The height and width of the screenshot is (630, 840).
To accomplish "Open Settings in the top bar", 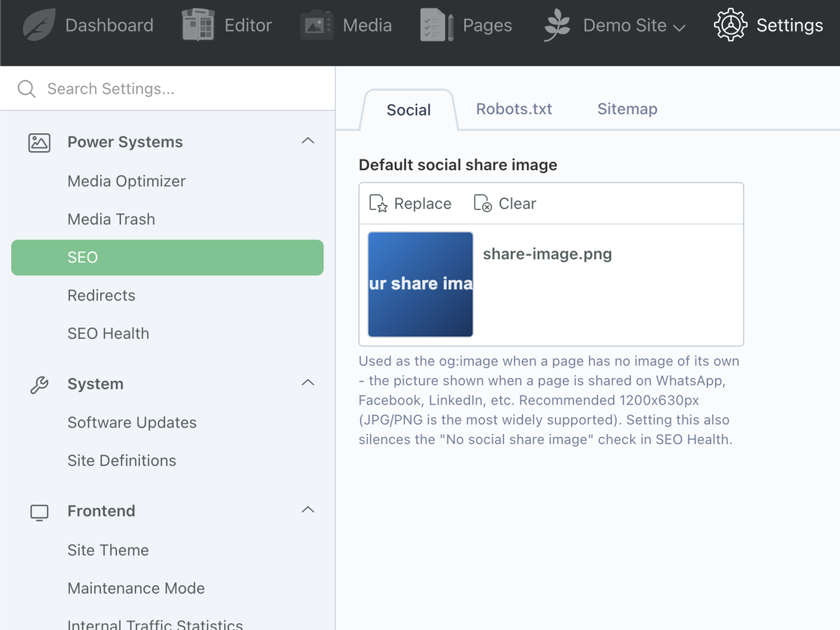I will click(769, 26).
